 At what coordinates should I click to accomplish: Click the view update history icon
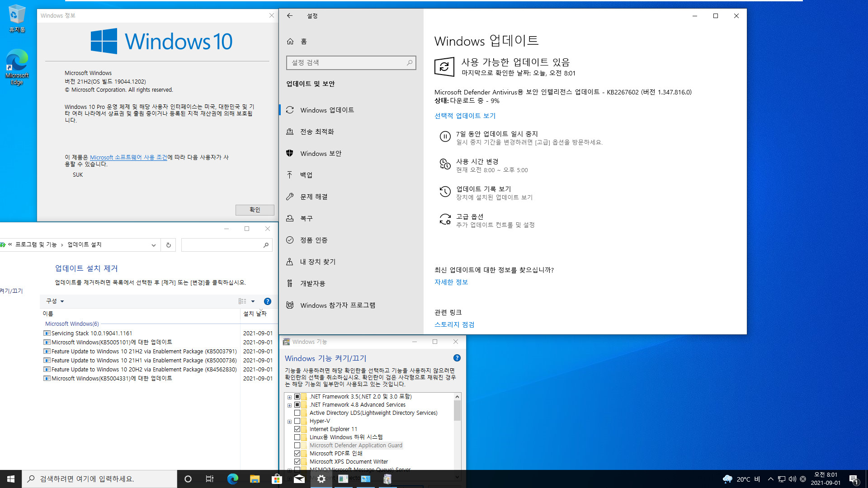445,192
